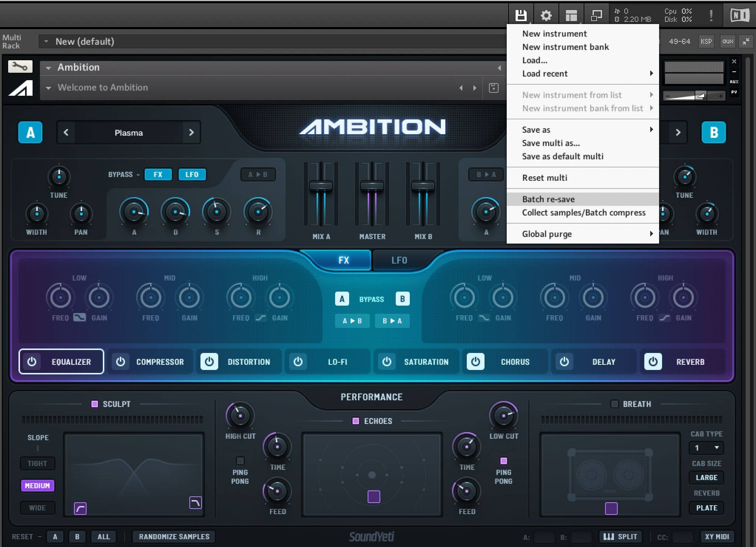
Task: Open the wrench instrument edit icon
Action: (x=20, y=67)
